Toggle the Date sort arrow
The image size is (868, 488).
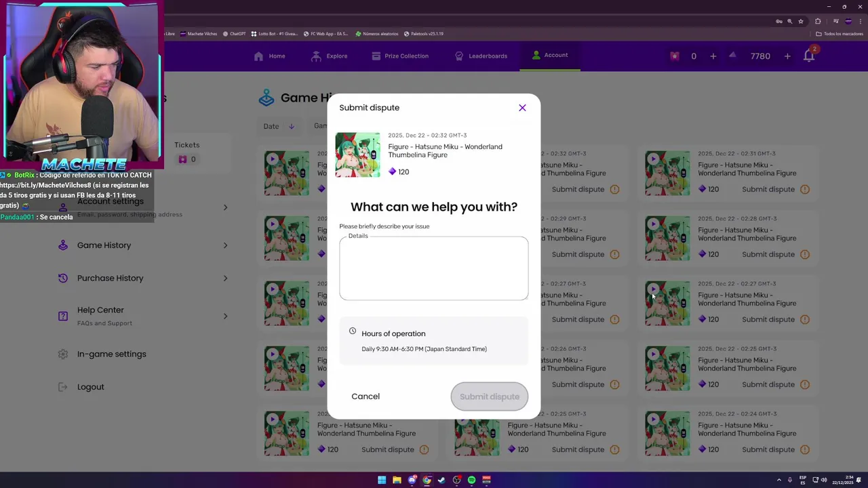click(x=291, y=126)
